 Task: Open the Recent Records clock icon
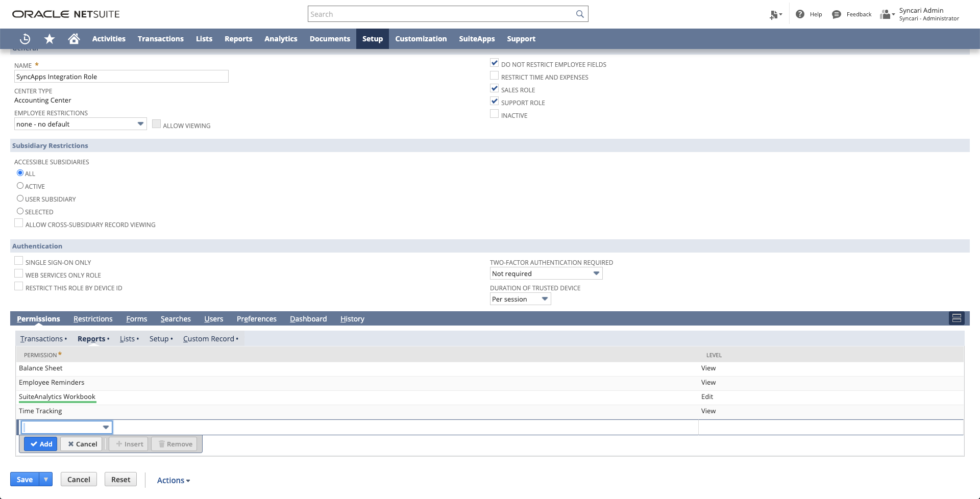point(25,39)
